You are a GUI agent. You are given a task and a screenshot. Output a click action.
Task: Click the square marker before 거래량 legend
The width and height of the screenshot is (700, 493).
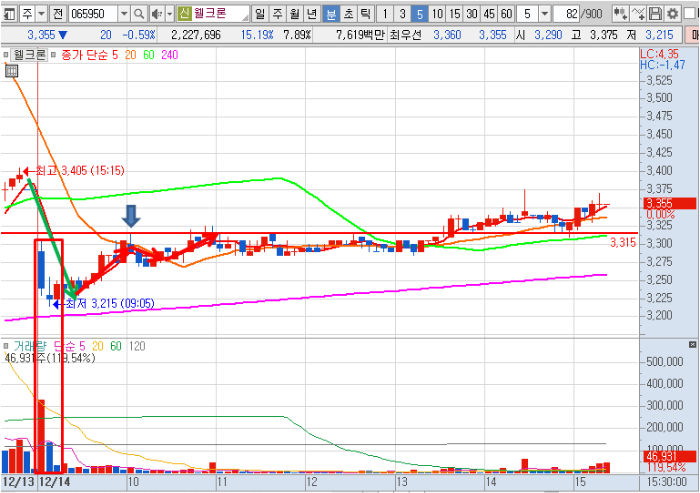[5, 346]
